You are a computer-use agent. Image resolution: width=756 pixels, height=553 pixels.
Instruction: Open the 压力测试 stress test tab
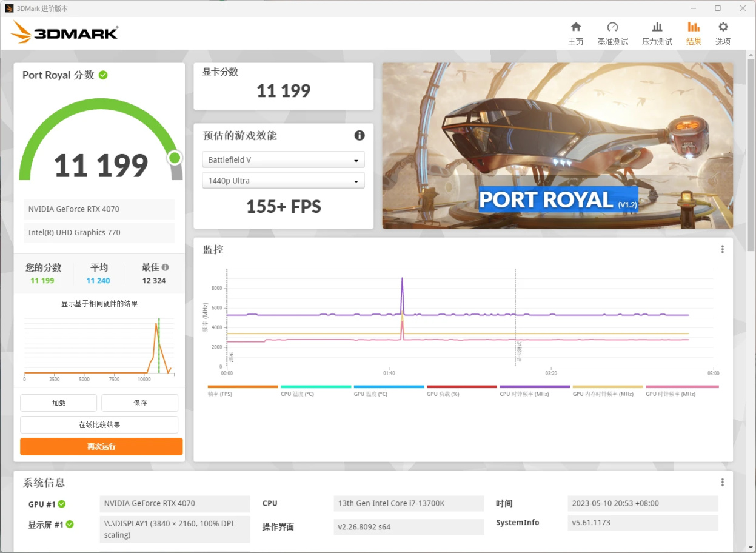point(657,34)
